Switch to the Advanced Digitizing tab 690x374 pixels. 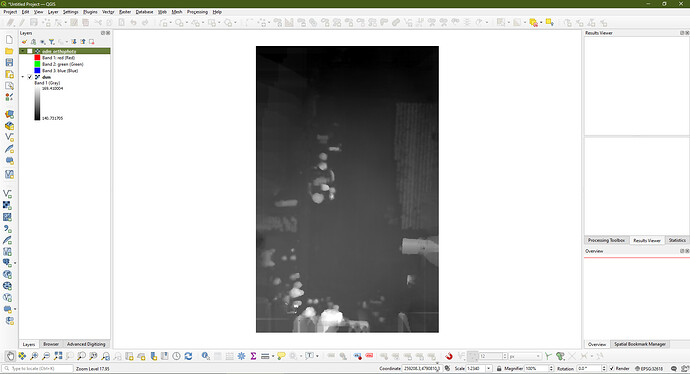86,344
